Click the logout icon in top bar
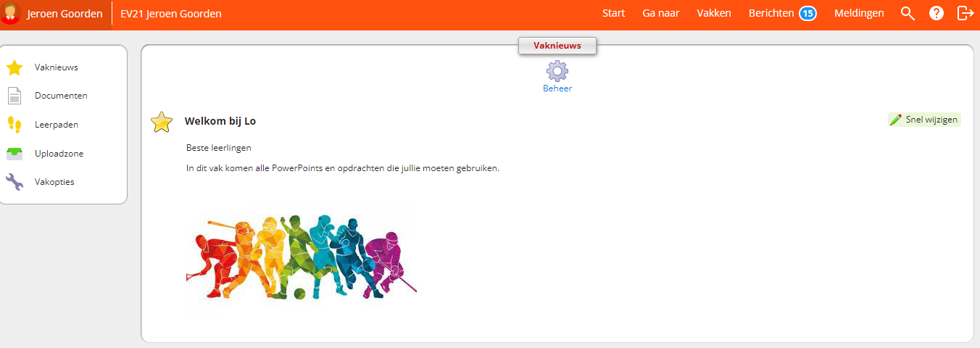The image size is (980, 348). (966, 13)
